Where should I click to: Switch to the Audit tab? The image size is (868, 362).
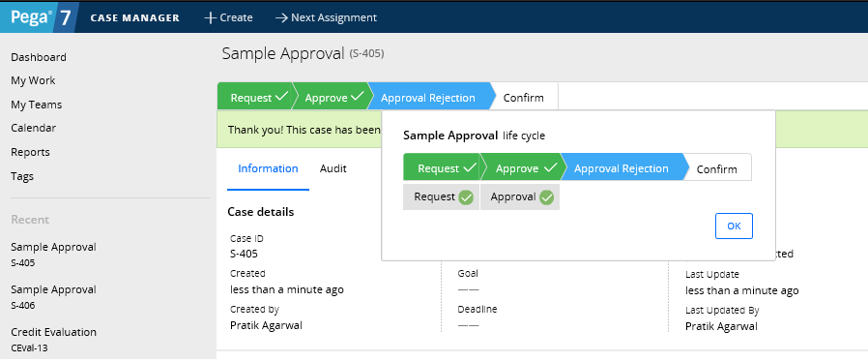coord(333,168)
